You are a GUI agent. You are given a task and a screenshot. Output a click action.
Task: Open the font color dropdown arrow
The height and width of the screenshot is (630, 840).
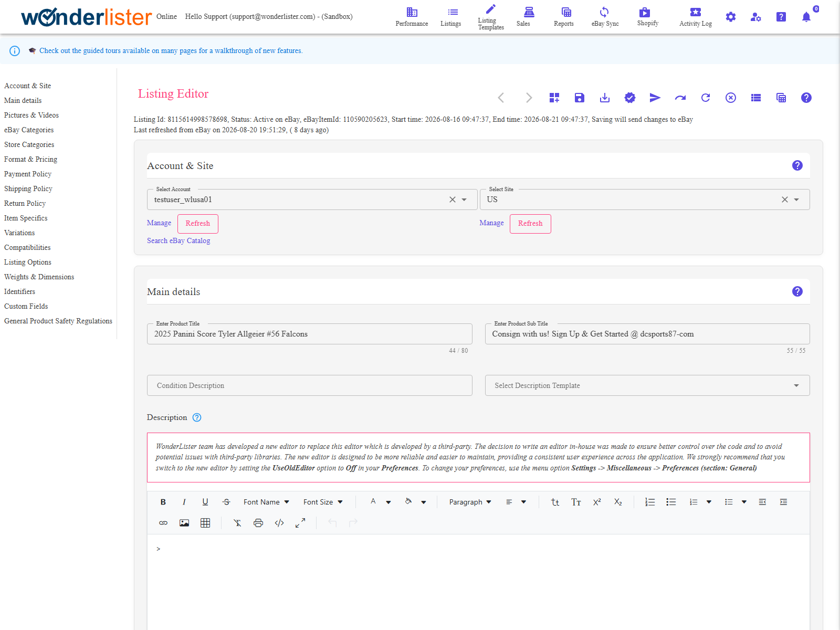pos(388,502)
